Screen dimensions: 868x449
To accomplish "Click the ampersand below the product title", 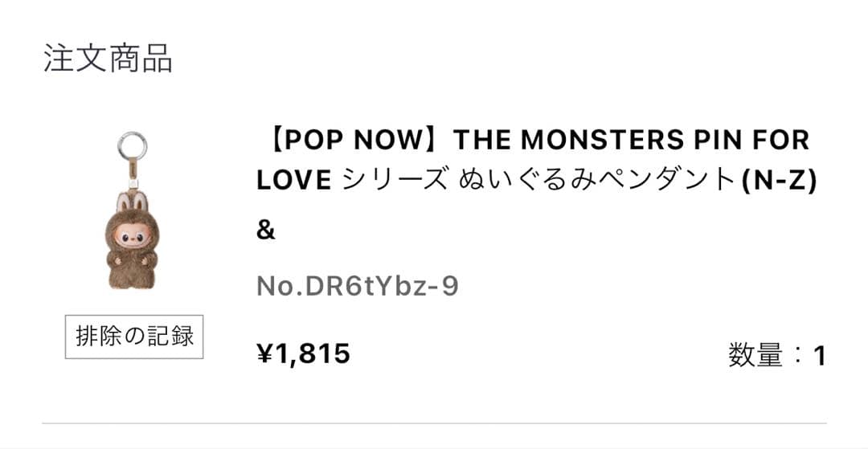I will [x=266, y=231].
